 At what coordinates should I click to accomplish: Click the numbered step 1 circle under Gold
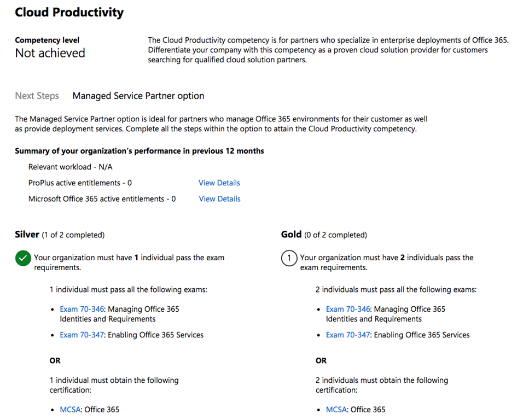[289, 258]
